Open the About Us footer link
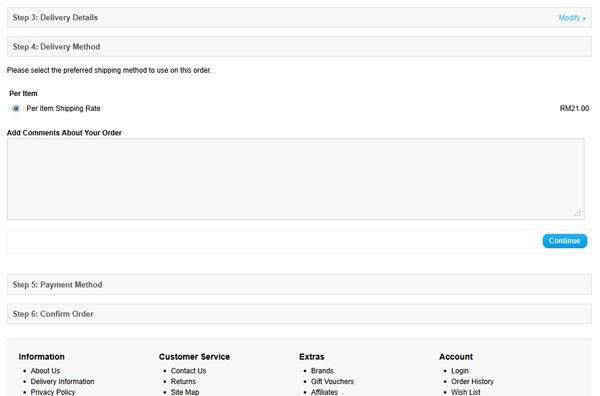The height and width of the screenshot is (396, 600). pos(45,371)
